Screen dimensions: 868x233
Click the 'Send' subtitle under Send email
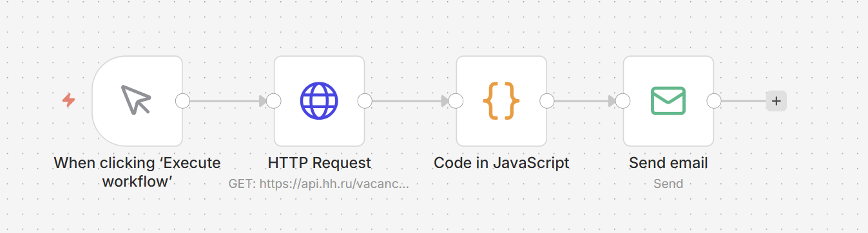668,183
